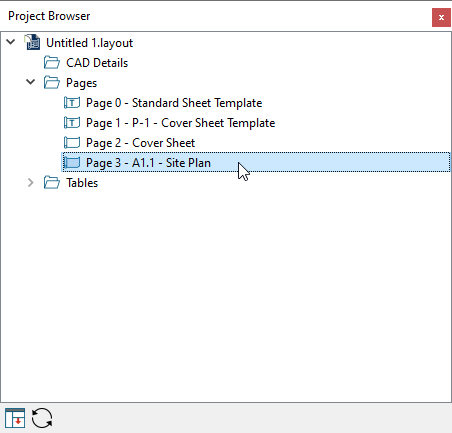Select the CAD Details label
Screen dimensions: 452x433
97,63
